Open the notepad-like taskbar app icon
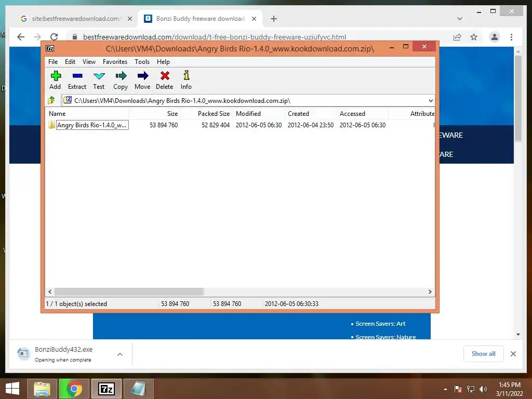 click(x=138, y=389)
